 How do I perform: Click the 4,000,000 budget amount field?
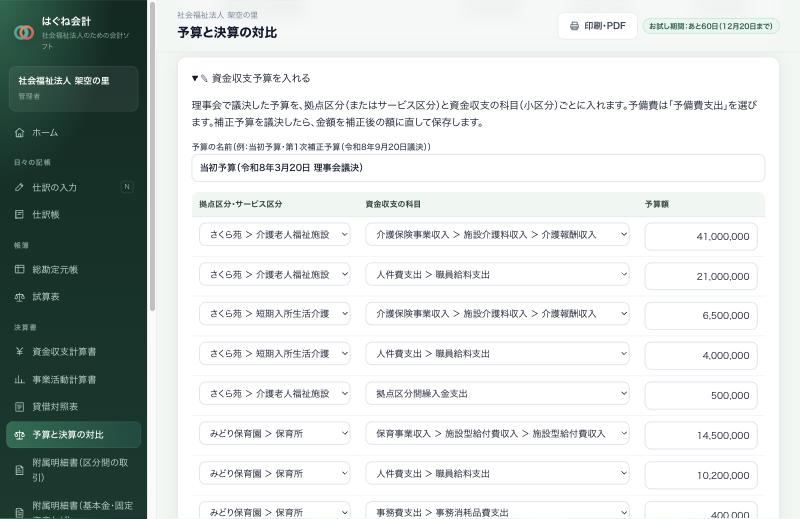pyautogui.click(x=701, y=355)
